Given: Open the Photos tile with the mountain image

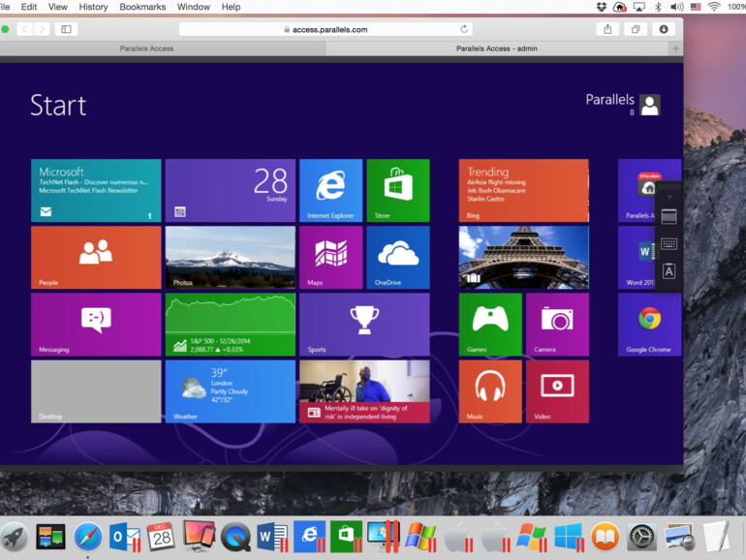Looking at the screenshot, I should coord(231,258).
